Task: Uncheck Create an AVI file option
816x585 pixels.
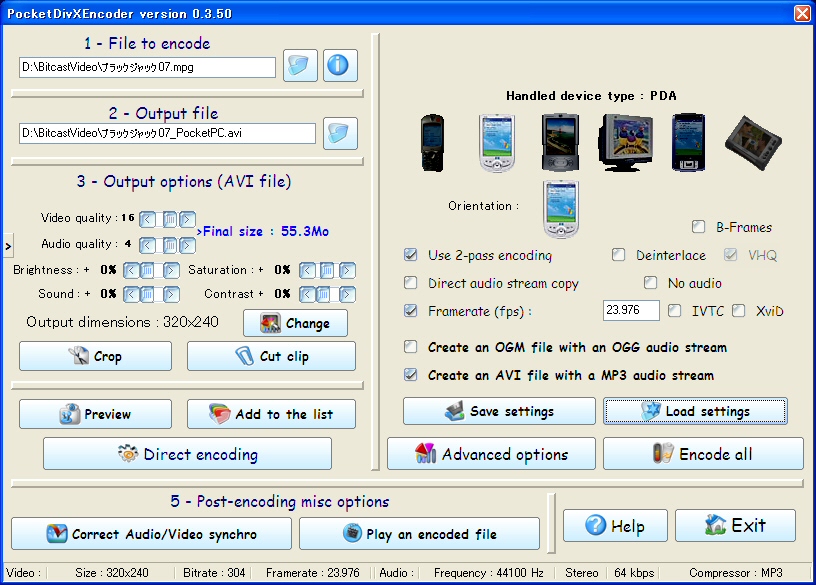Action: coord(411,375)
